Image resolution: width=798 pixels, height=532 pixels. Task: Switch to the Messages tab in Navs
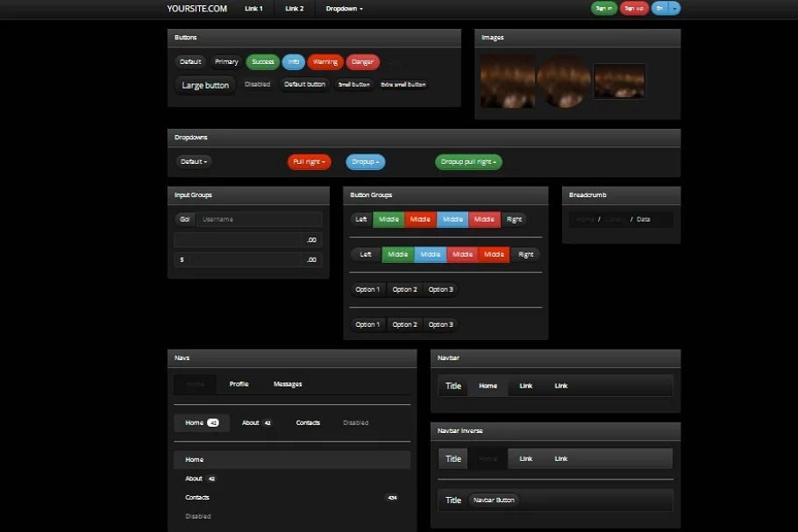pos(288,384)
